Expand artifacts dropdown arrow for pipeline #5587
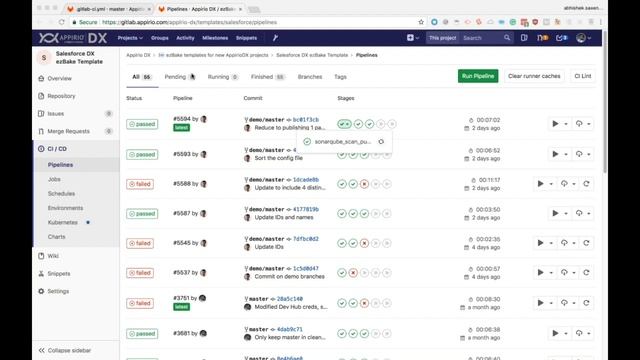 click(589, 213)
